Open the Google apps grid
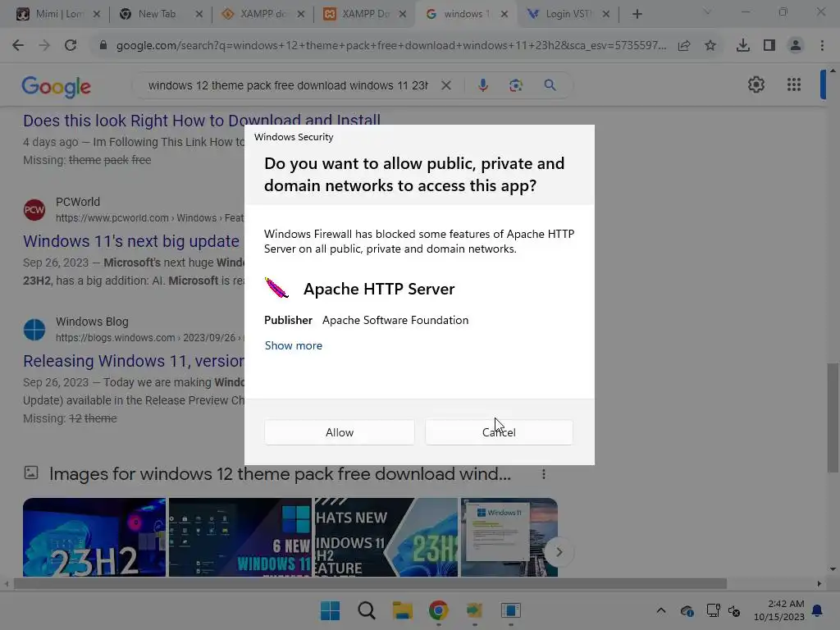 click(794, 84)
